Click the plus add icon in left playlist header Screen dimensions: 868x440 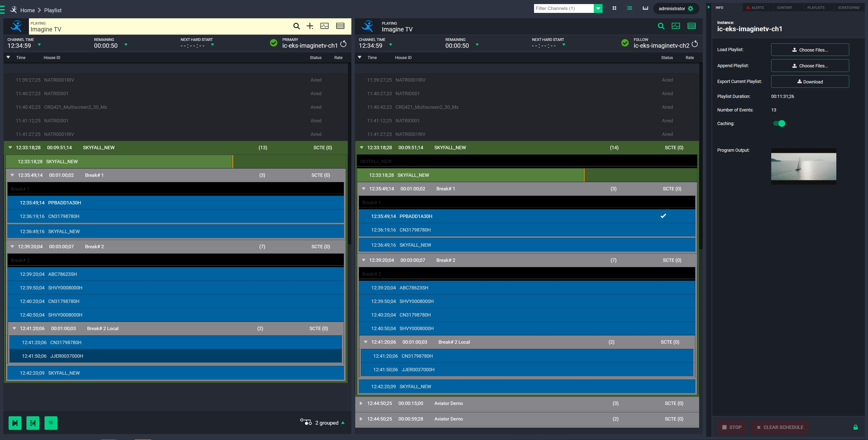(x=310, y=26)
